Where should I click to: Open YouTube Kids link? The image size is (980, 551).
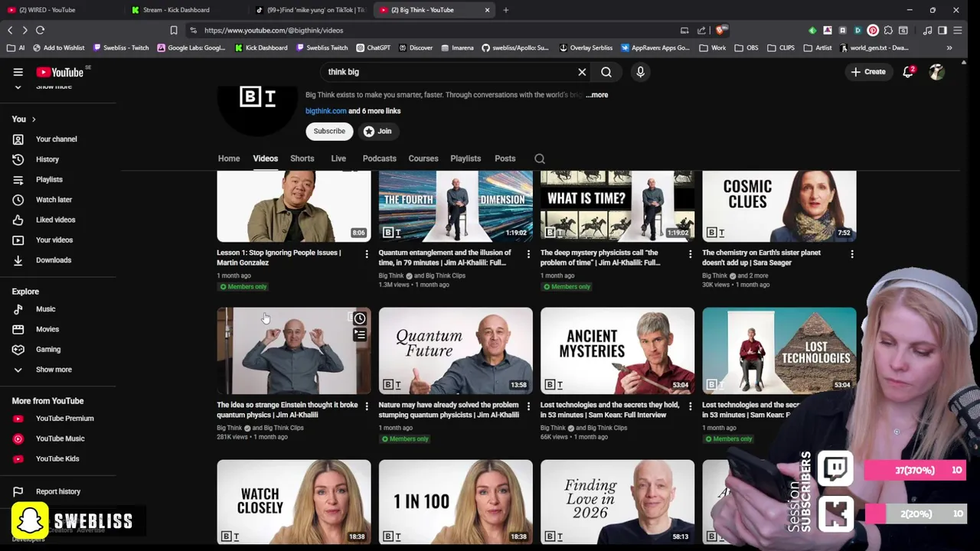(x=58, y=458)
